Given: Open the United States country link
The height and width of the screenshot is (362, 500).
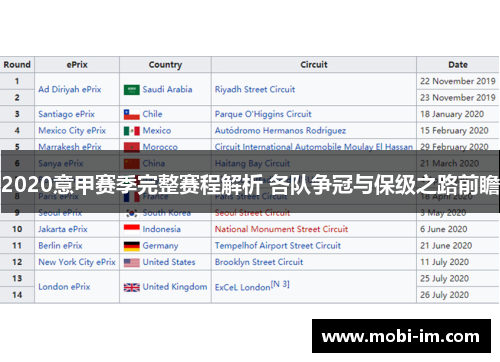Looking at the screenshot, I should pyautogui.click(x=169, y=262).
